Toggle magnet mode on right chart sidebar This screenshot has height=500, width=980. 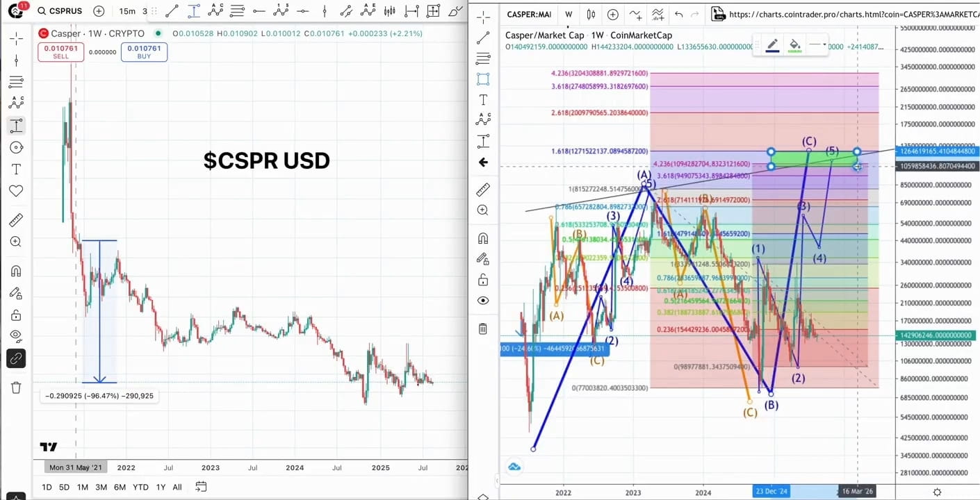(x=483, y=238)
